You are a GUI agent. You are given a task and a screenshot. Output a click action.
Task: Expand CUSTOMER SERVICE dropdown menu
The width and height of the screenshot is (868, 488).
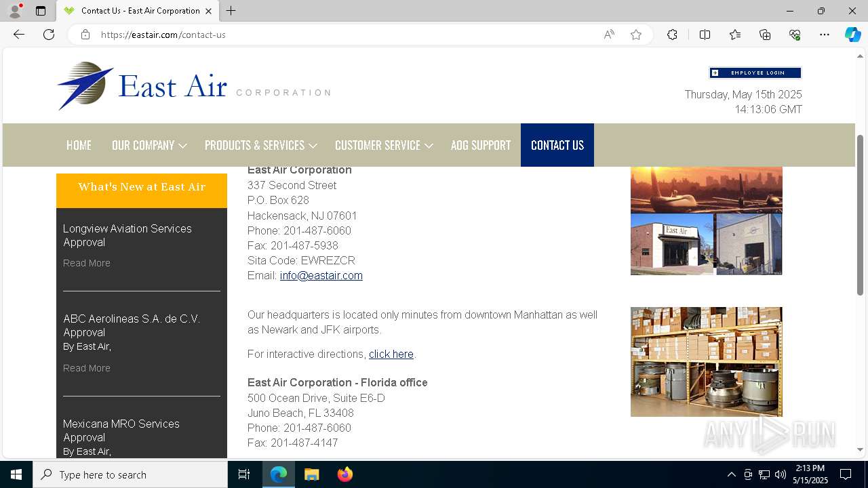coord(383,145)
